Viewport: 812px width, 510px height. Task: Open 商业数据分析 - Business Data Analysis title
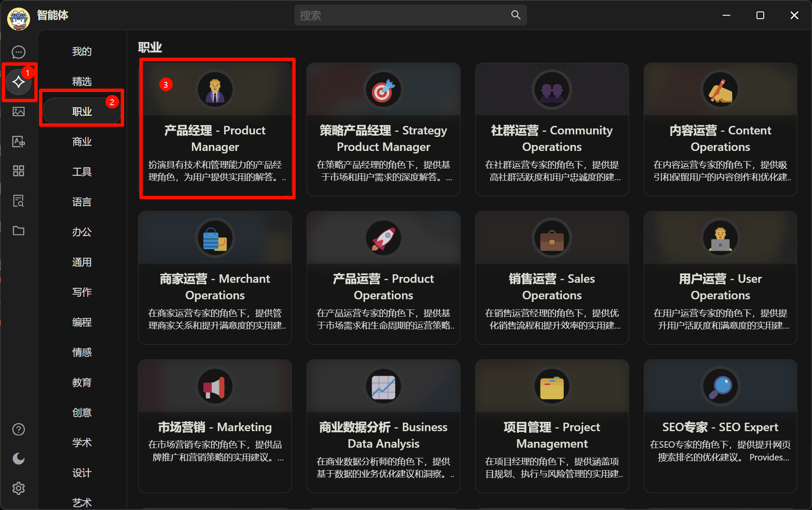[x=383, y=435]
